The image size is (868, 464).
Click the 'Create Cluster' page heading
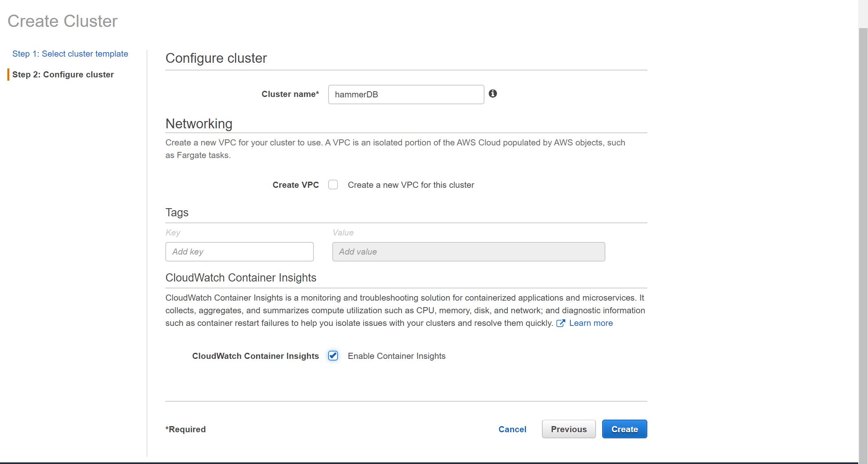63,21
